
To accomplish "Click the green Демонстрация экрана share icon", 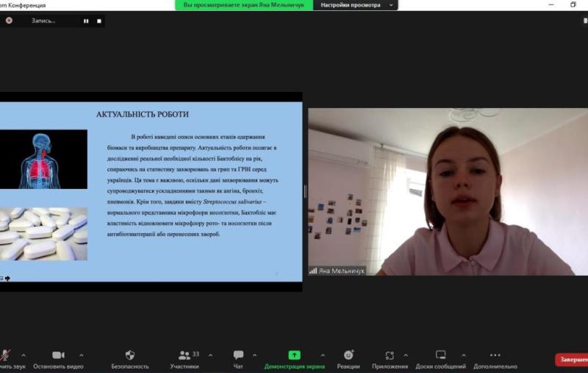I will tap(295, 355).
